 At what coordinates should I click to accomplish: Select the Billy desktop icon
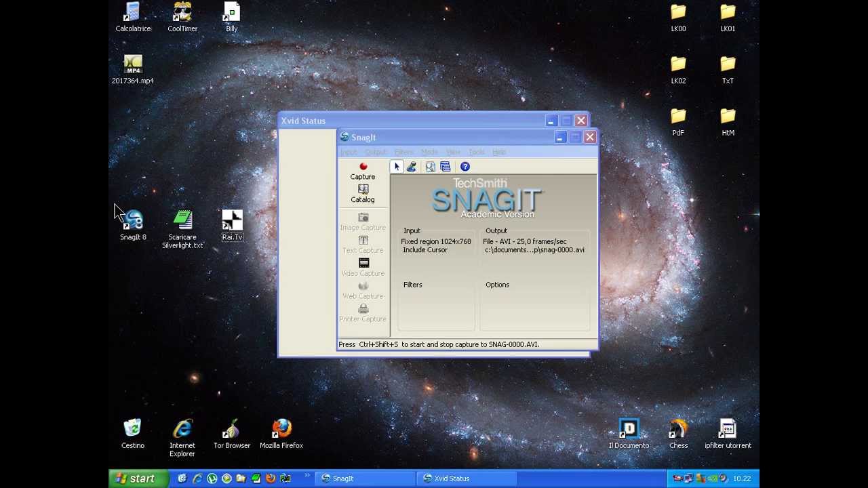232,18
